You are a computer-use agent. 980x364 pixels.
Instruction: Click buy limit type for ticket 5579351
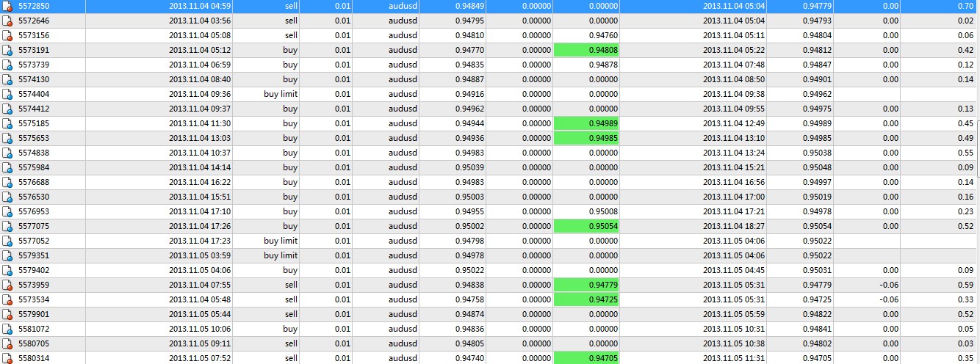(x=281, y=256)
